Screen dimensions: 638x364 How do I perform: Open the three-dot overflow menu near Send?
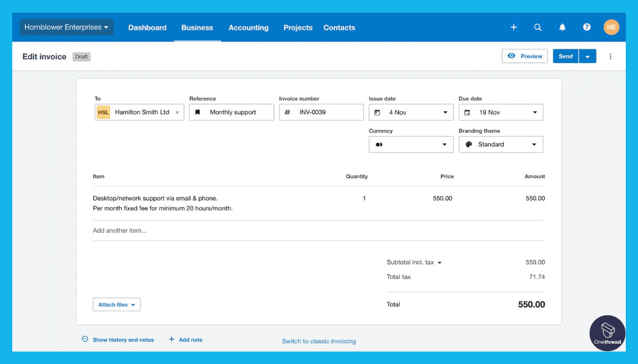click(610, 56)
